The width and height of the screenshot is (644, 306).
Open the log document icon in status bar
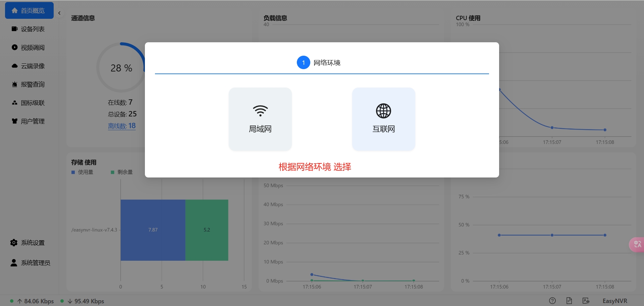569,301
